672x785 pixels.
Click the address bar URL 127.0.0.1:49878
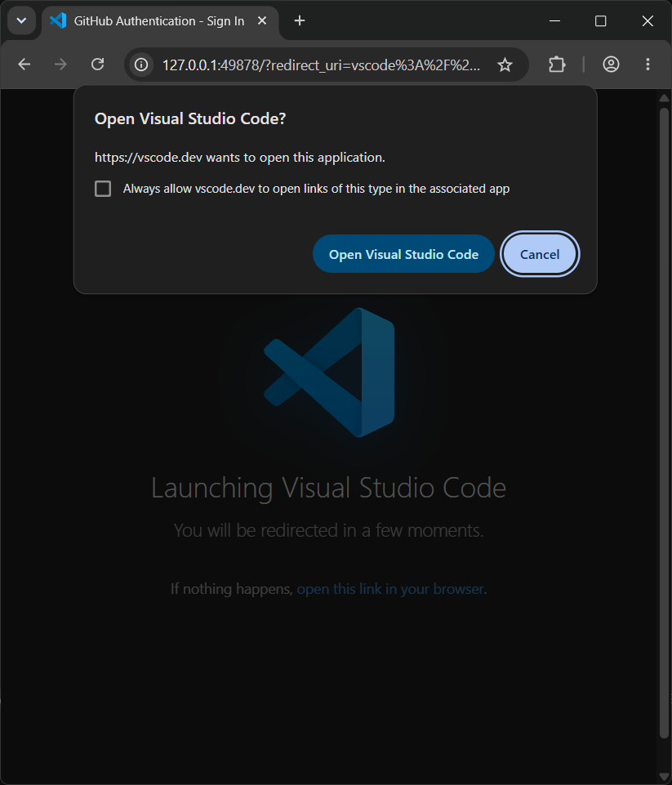click(x=321, y=65)
